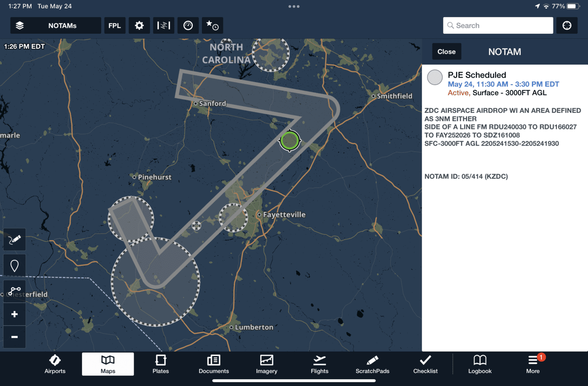The height and width of the screenshot is (386, 588).
Task: Open the ScratchPads tab
Action: pyautogui.click(x=372, y=364)
